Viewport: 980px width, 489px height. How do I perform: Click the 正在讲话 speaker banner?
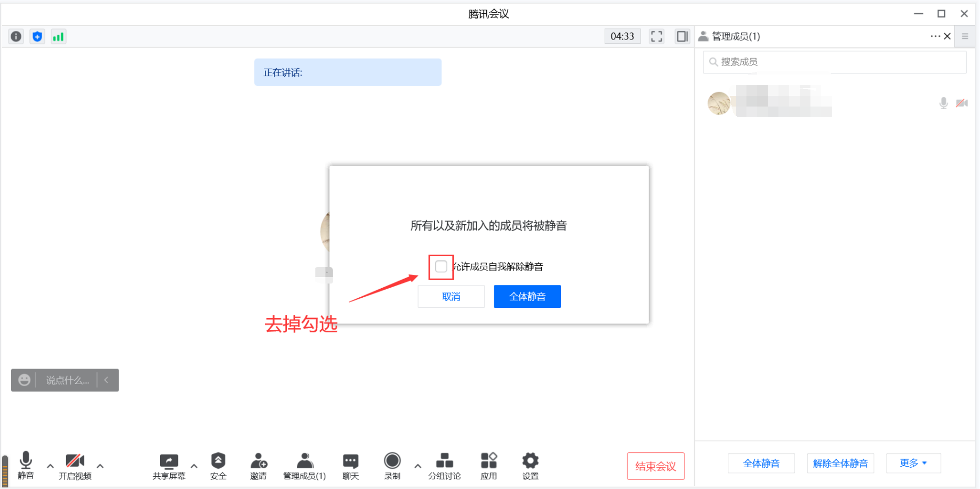(348, 72)
